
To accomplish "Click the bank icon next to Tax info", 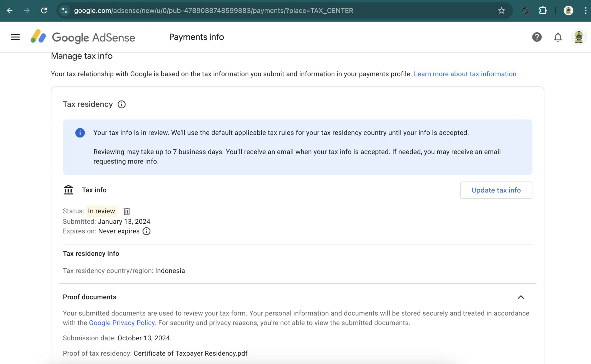I will click(68, 190).
